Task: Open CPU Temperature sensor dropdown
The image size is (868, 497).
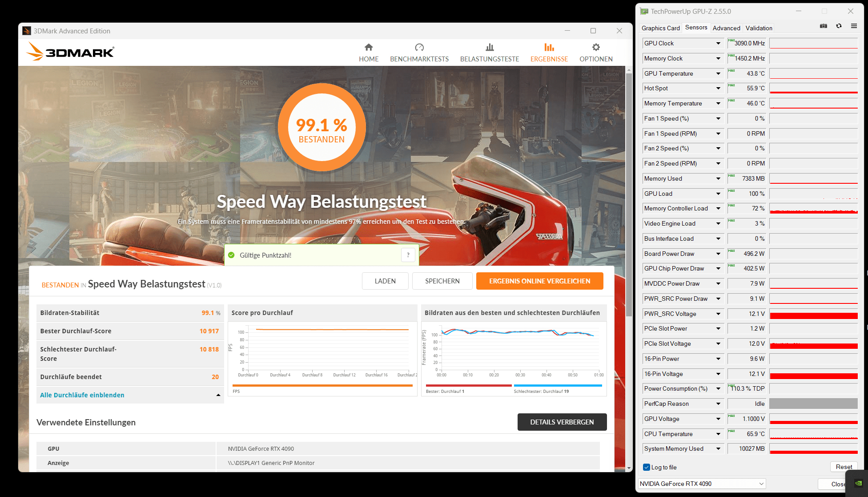Action: pos(718,434)
